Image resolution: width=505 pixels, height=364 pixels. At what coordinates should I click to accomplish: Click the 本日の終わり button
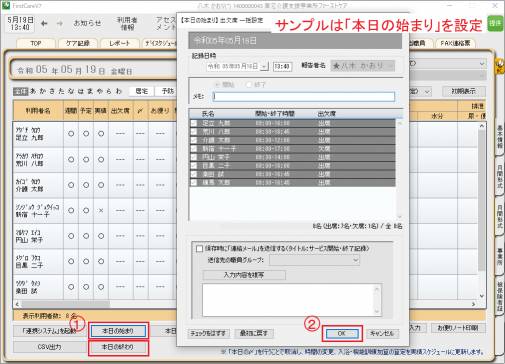(x=118, y=347)
